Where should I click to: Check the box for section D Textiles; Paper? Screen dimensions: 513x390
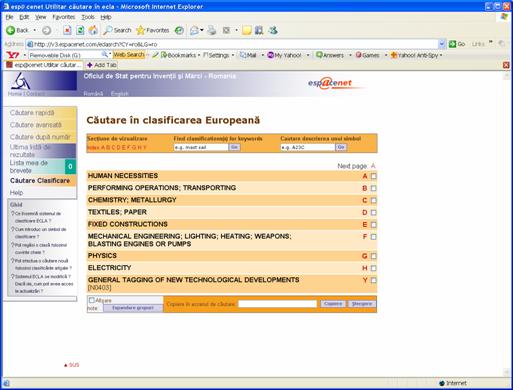pos(374,212)
